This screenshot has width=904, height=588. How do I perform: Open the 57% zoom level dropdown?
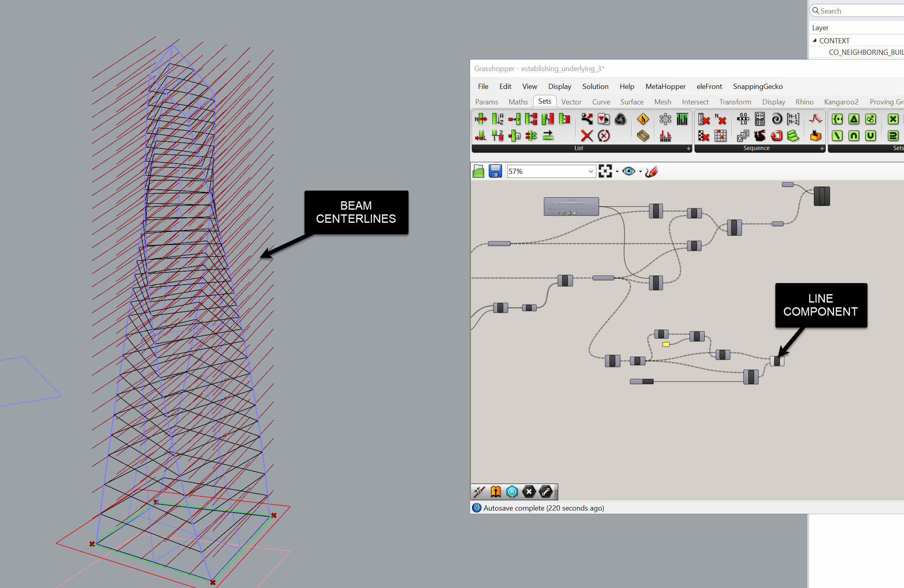(590, 172)
